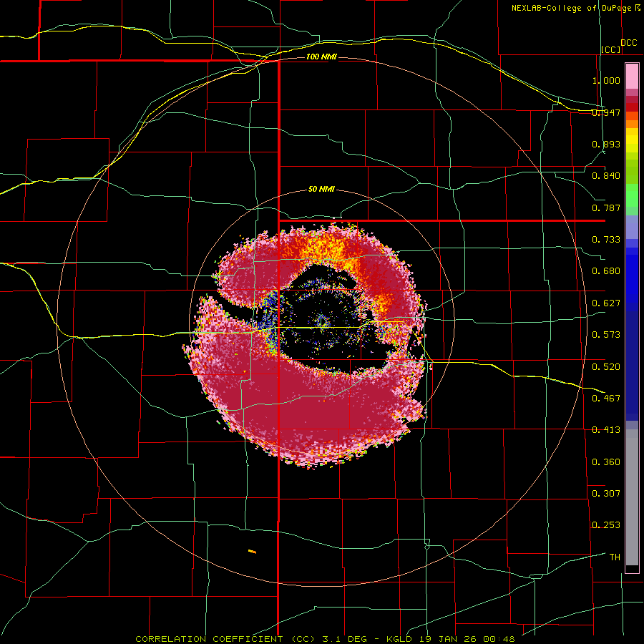Viewport: 644px width, 644px height.
Task: Click the 100 NMI range ring label
Action: point(321,57)
